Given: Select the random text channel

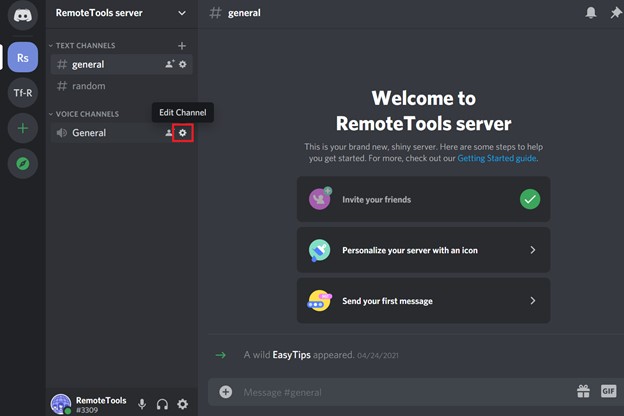Looking at the screenshot, I should click(121, 86).
